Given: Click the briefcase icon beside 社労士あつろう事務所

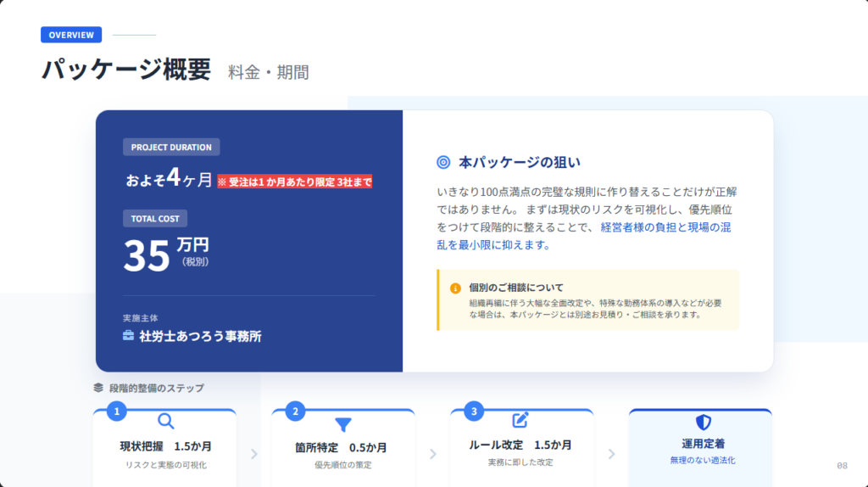Looking at the screenshot, I should pos(129,336).
